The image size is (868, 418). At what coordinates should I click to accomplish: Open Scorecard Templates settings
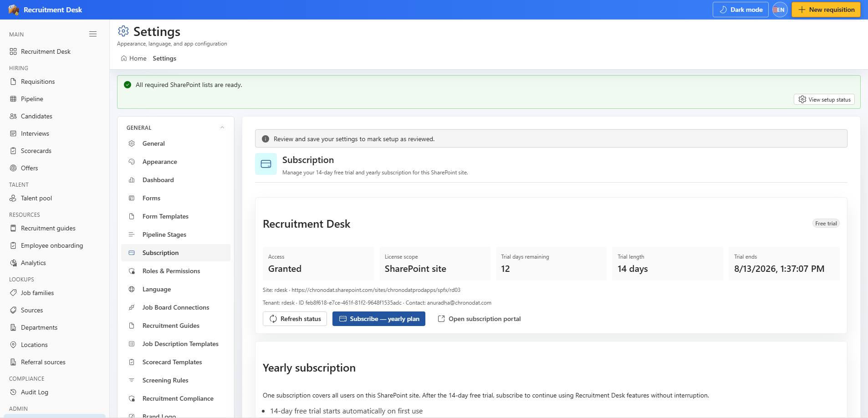point(176,362)
